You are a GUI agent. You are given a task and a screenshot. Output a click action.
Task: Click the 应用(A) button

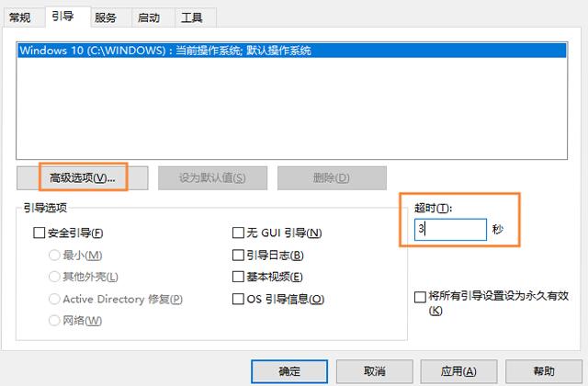tap(458, 371)
